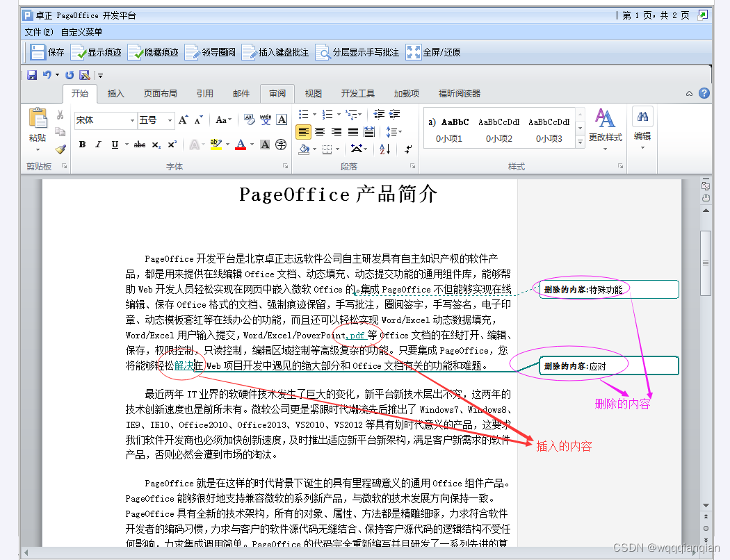
Task: Click 插入键盘批注 to insert a comment
Action: pyautogui.click(x=275, y=52)
